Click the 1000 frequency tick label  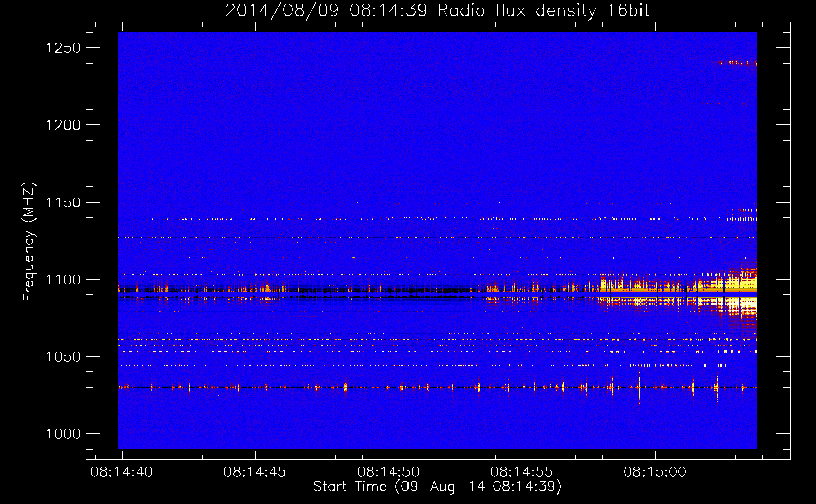pyautogui.click(x=63, y=434)
